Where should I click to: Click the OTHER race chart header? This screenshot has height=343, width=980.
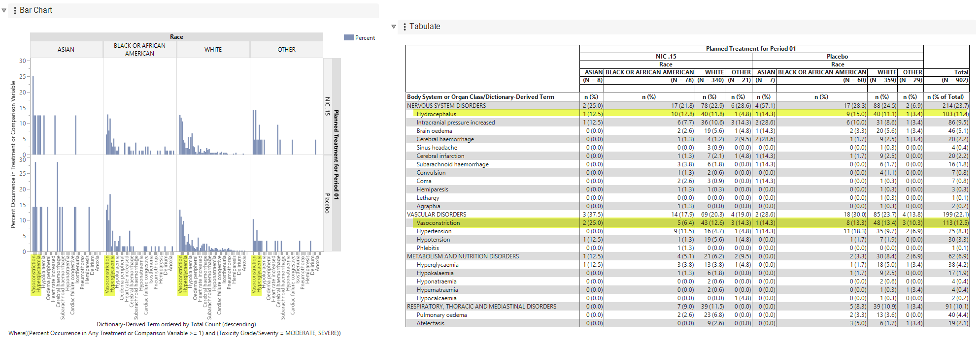click(286, 50)
